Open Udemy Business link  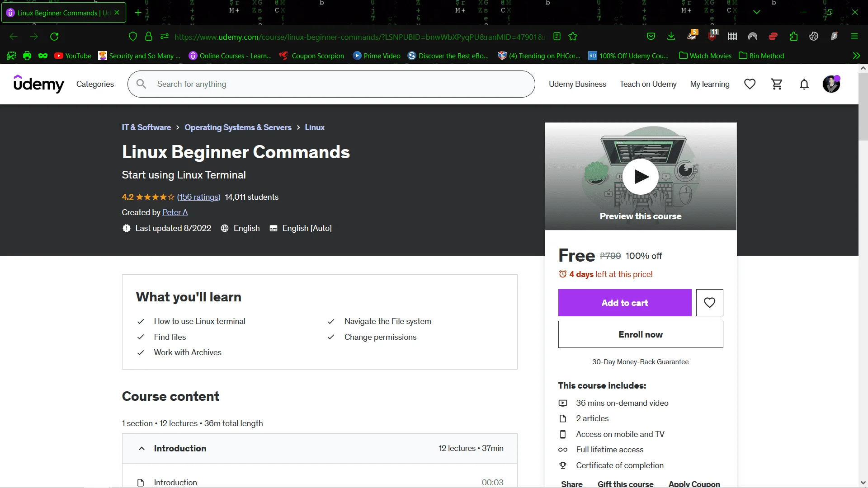pos(577,84)
